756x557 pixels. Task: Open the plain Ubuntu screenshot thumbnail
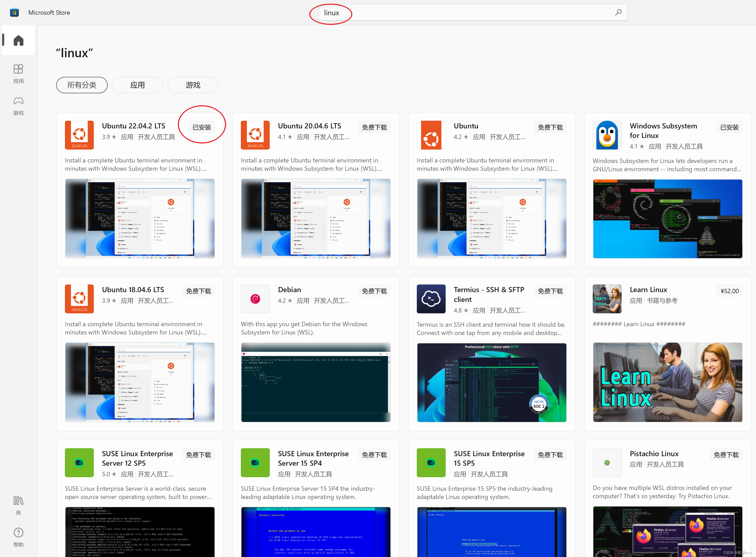coord(492,218)
